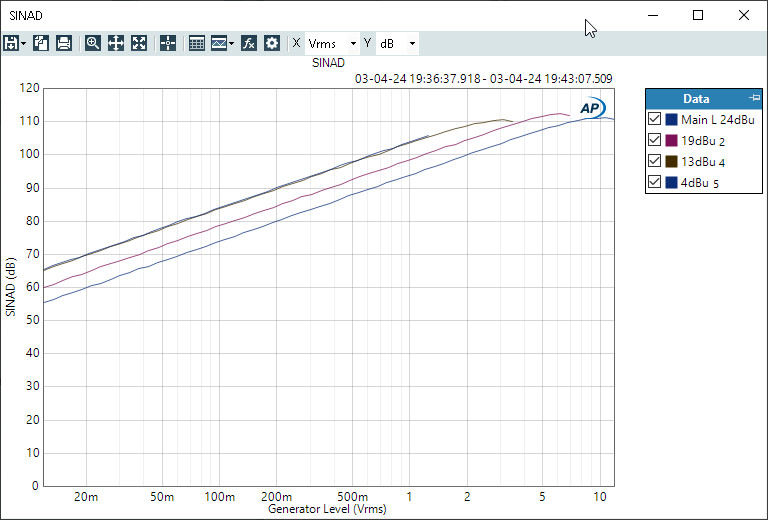Click the 13dBu 4 brown color swatch
768x520 pixels.
click(672, 162)
